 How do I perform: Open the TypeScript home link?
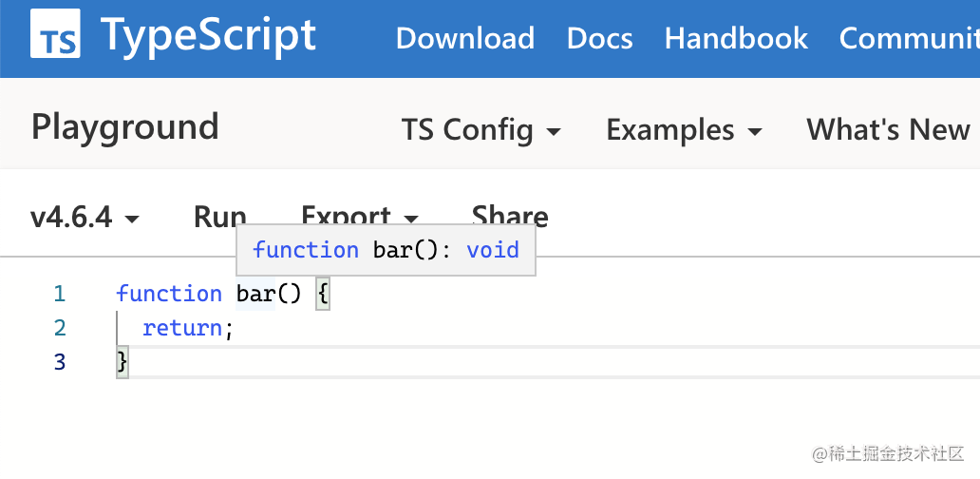[208, 36]
